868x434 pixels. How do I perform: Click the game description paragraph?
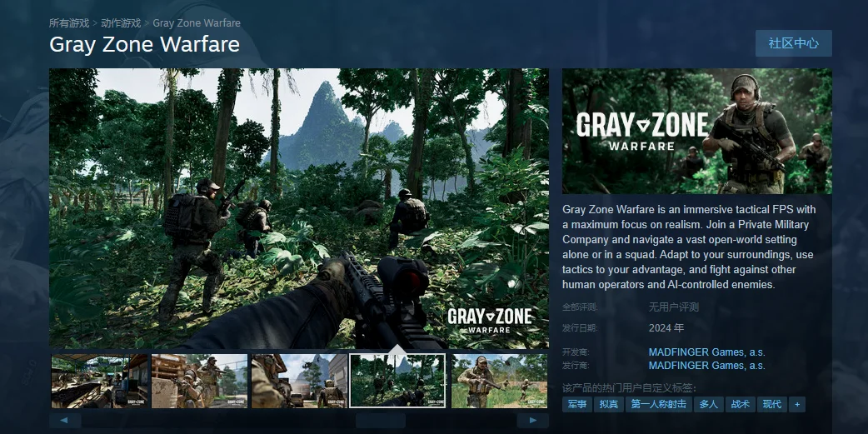point(689,247)
